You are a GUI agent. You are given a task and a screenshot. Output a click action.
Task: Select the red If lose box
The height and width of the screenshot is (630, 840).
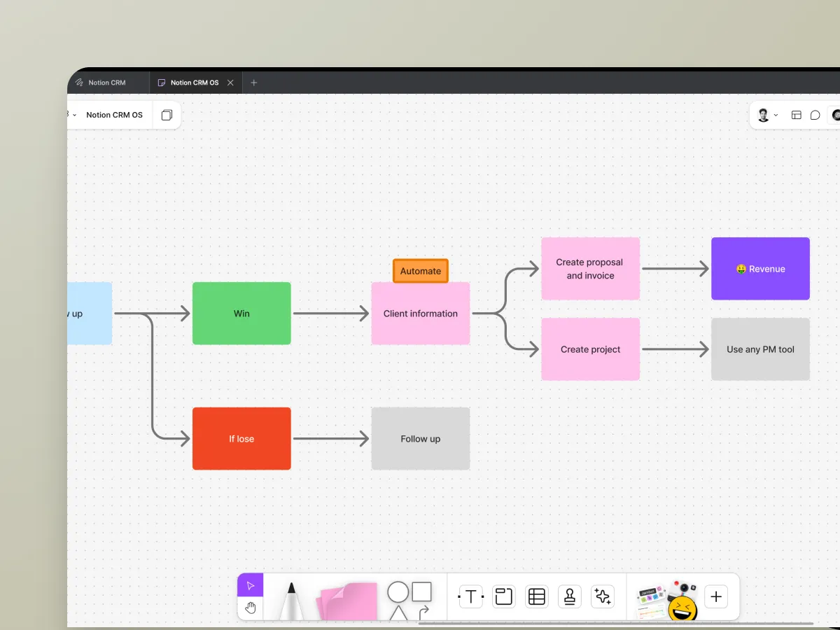click(x=241, y=439)
